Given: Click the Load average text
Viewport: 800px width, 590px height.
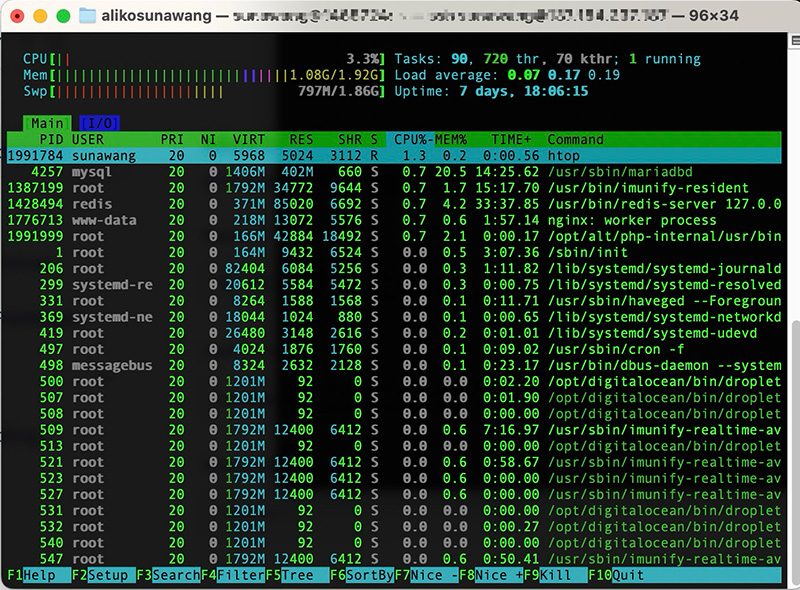Looking at the screenshot, I should [x=507, y=75].
